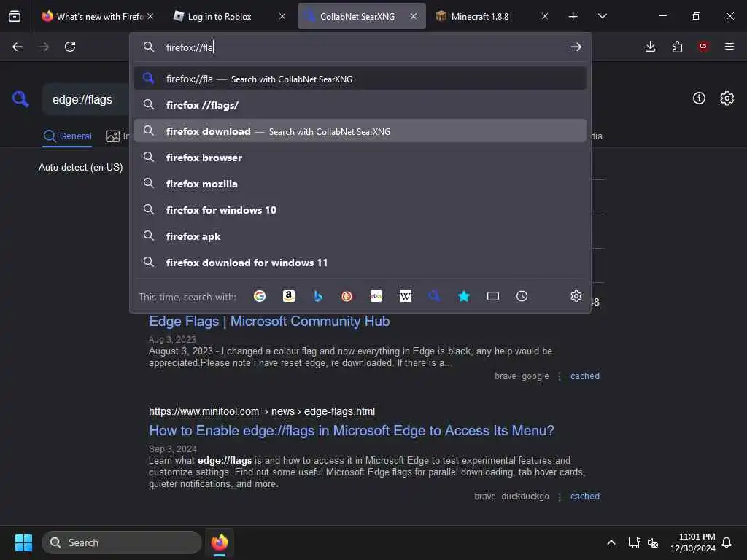Search this time with SearXNG
The height and width of the screenshot is (560, 747).
click(435, 296)
